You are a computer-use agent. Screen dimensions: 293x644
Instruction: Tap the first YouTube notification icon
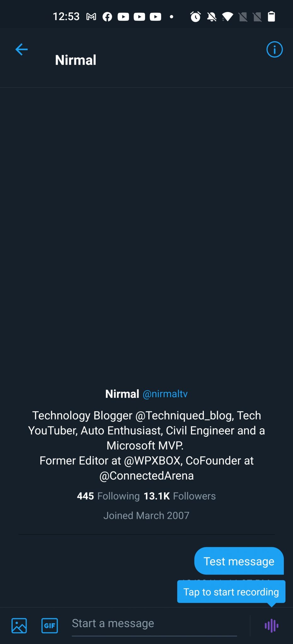(x=123, y=17)
